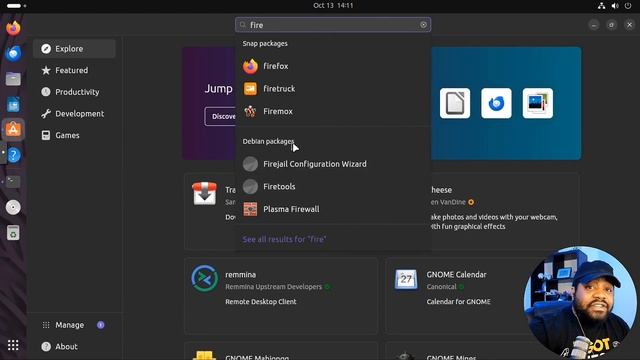Open the Thunderbird icon in banner
This screenshot has width=640, height=360.
point(496,103)
